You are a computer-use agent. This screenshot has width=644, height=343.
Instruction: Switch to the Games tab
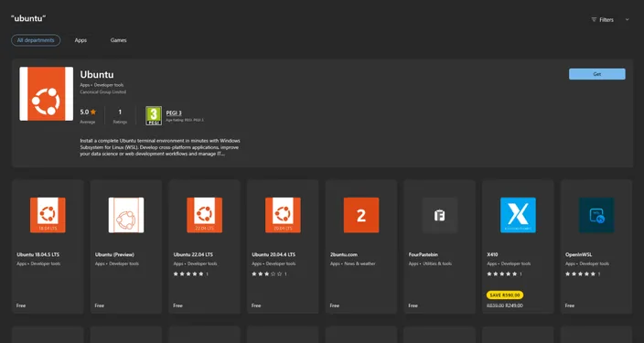tap(118, 40)
